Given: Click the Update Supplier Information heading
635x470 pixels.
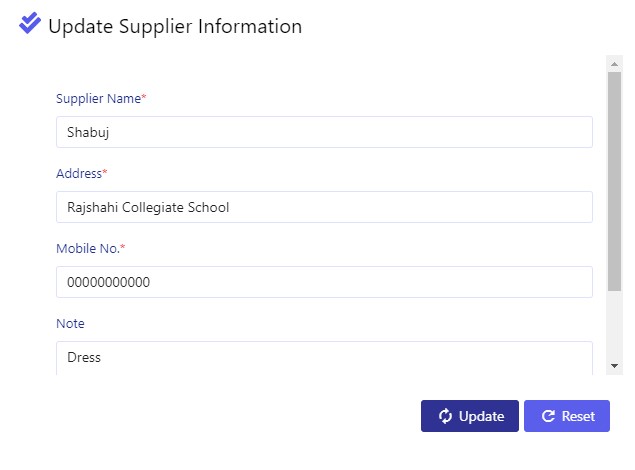Looking at the screenshot, I should coord(175,26).
